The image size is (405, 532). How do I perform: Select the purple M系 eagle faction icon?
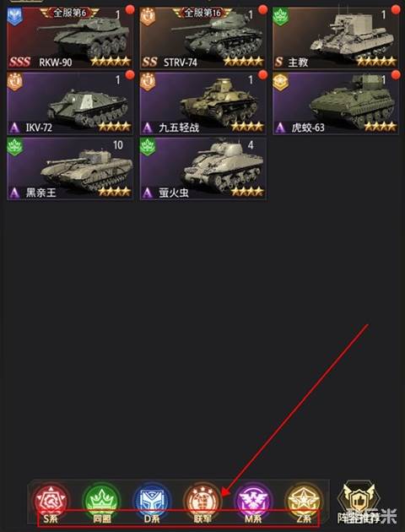[x=253, y=501]
